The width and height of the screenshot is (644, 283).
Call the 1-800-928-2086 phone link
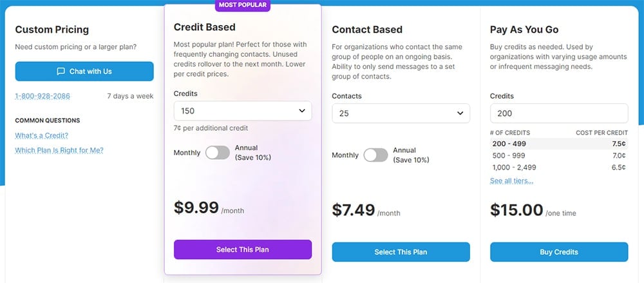click(43, 96)
